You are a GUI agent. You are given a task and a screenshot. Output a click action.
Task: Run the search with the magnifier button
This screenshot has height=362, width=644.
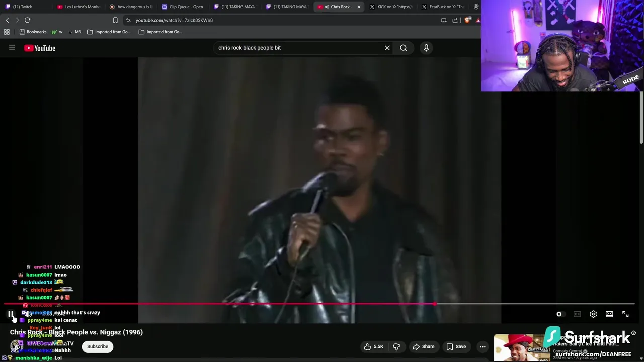click(404, 48)
